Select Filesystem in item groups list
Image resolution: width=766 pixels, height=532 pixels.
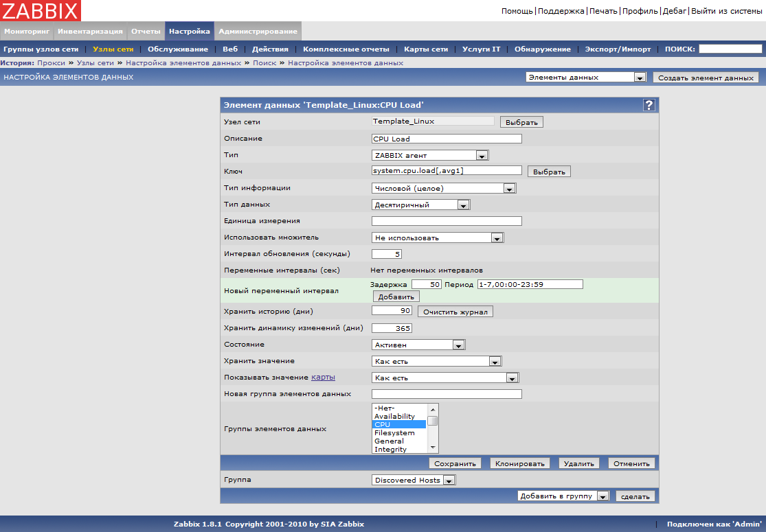(399, 433)
